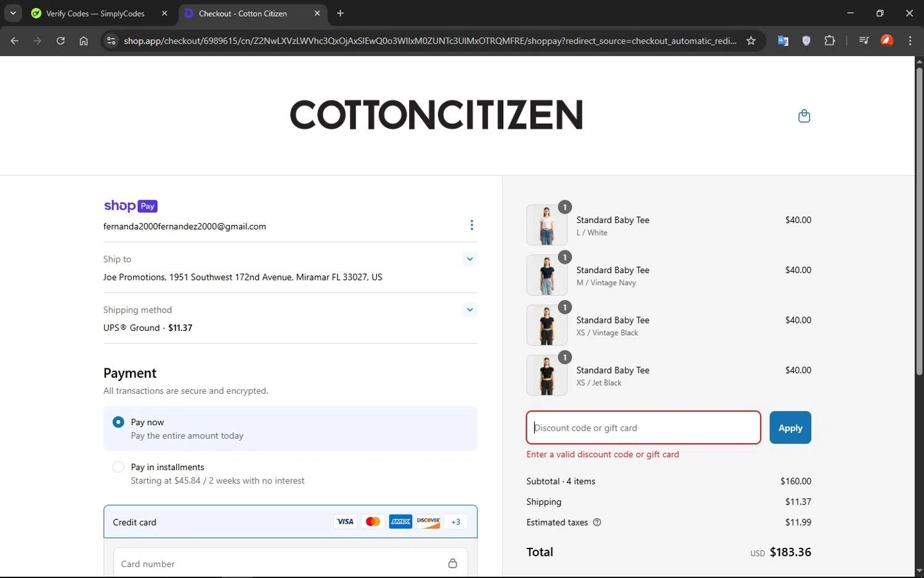924x578 pixels.
Task: Focus the Discount code or gift card field
Action: 644,428
